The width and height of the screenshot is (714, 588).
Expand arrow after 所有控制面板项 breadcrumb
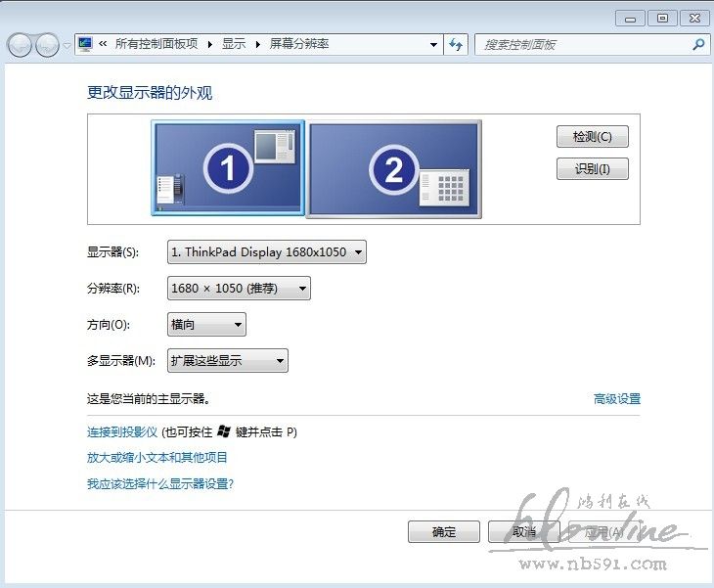click(x=210, y=44)
